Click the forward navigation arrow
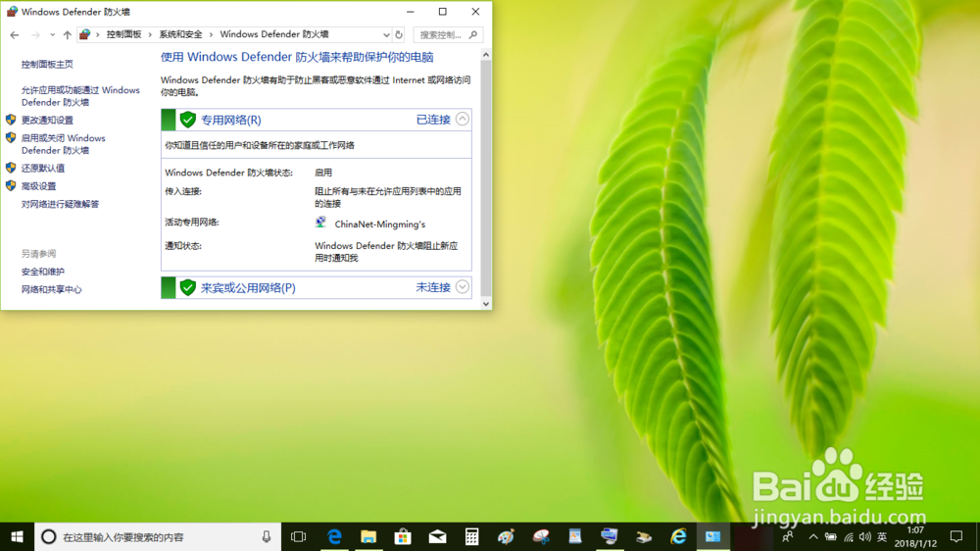 click(x=35, y=35)
